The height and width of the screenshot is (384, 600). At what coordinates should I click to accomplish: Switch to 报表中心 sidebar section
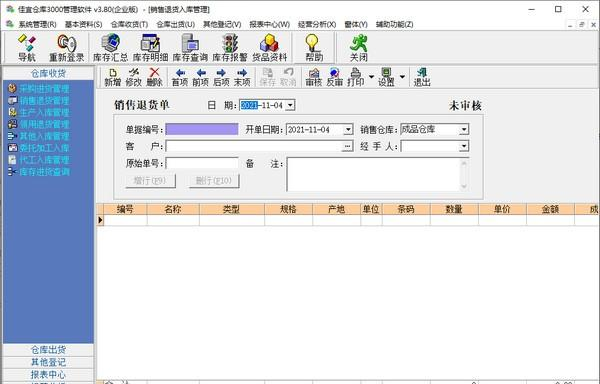pos(48,374)
